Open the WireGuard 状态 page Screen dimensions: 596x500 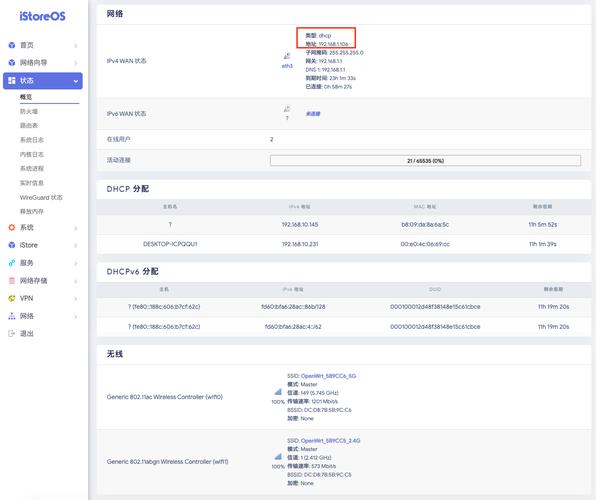tap(41, 197)
